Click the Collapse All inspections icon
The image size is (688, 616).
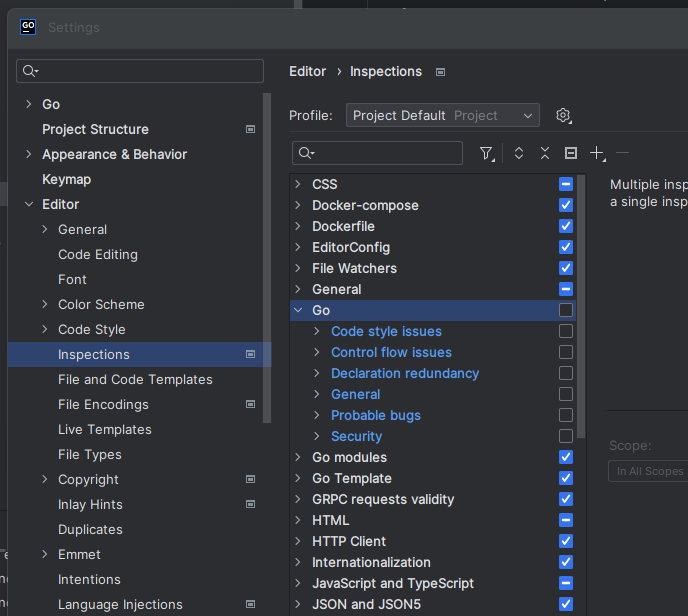[545, 153]
